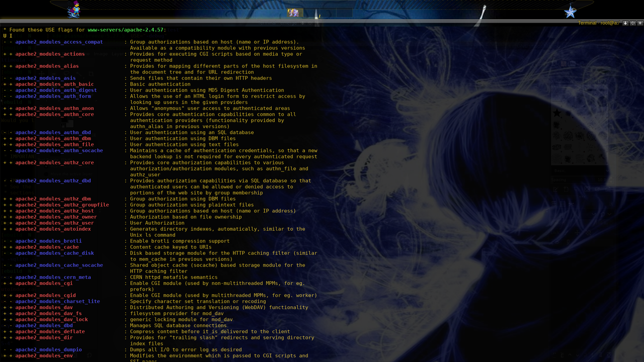Click apache2_modules_env flag name
This screenshot has width=644, height=362.
click(44, 356)
